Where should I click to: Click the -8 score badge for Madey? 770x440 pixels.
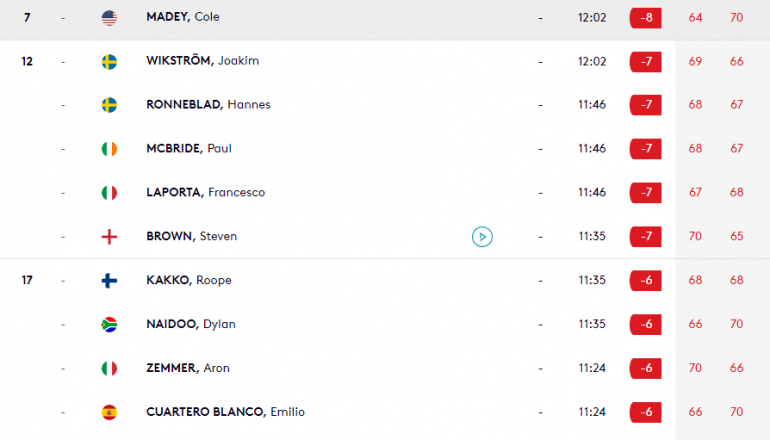[645, 18]
